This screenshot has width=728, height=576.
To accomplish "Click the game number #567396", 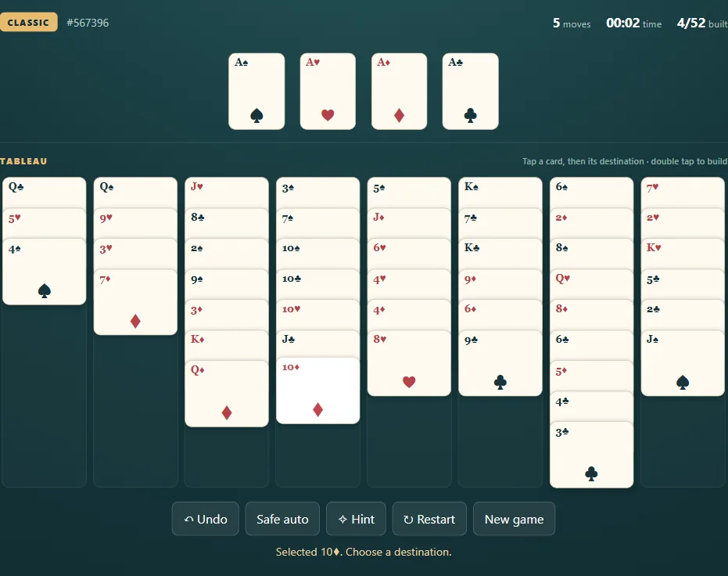I will [88, 23].
